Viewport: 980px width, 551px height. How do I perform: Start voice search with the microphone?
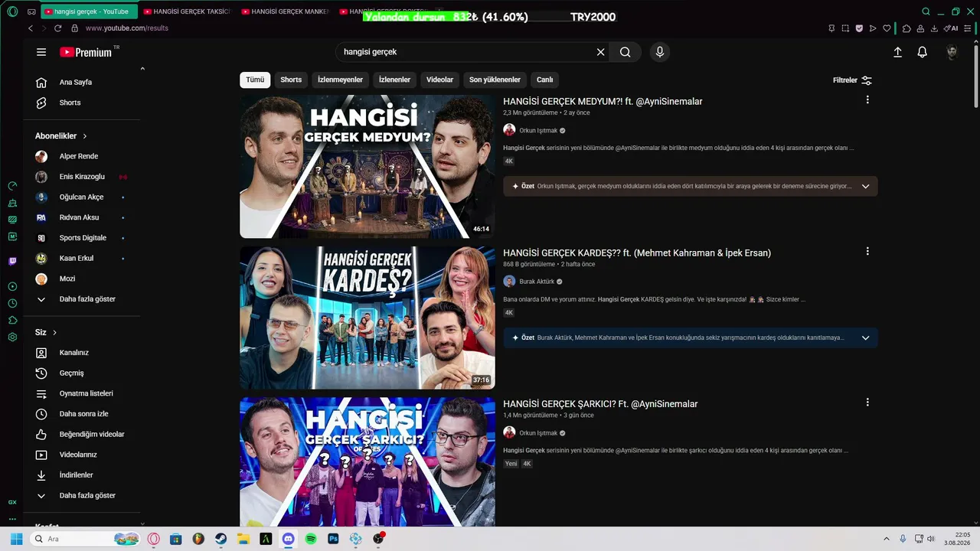point(660,52)
